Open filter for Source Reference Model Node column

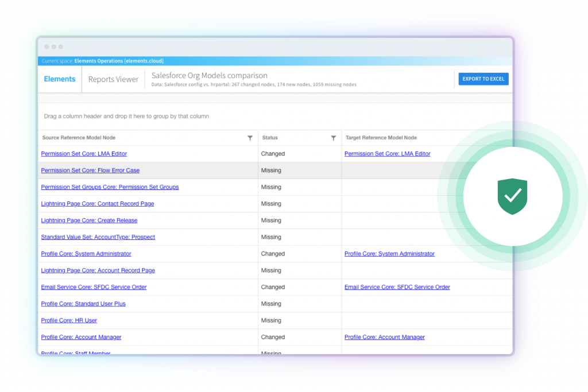[250, 138]
